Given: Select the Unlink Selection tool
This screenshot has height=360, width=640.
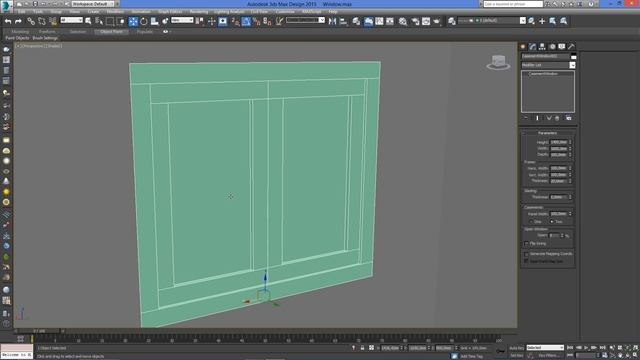Looking at the screenshot, I should (42, 21).
